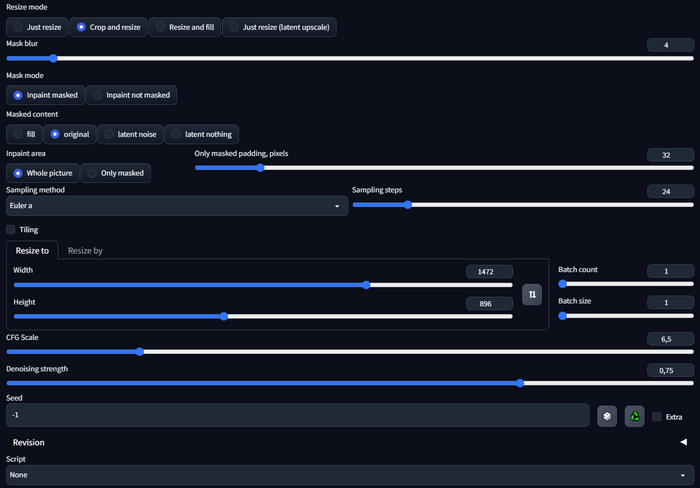Check the Extra seed option
700x488 pixels.
657,417
